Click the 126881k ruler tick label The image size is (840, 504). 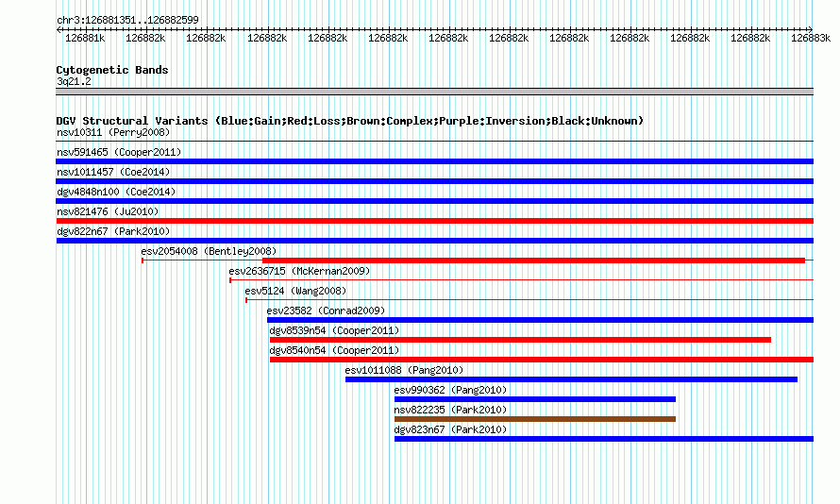85,38
